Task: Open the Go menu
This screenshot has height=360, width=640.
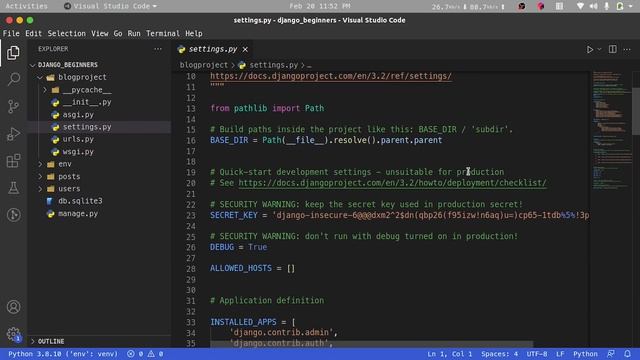Action: click(x=118, y=33)
